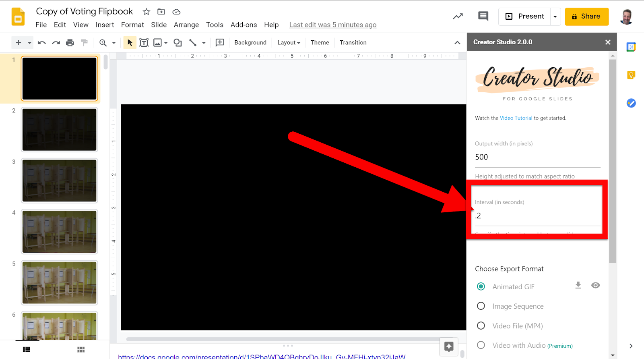This screenshot has height=359, width=644.
Task: Expand the insert image dropdown arrow
Action: point(166,43)
